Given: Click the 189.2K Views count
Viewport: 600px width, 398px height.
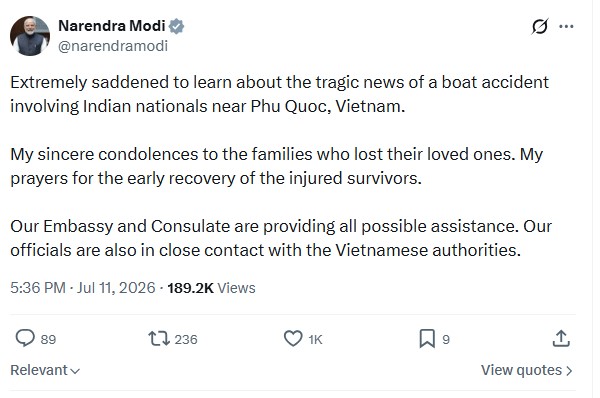Looking at the screenshot, I should pos(211,288).
